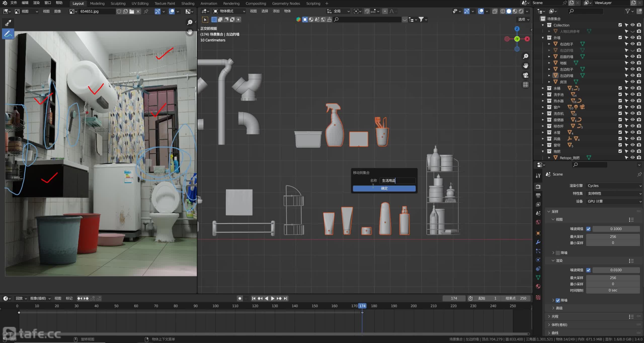Open the Output properties tab icon
644x343 pixels.
[x=538, y=196]
